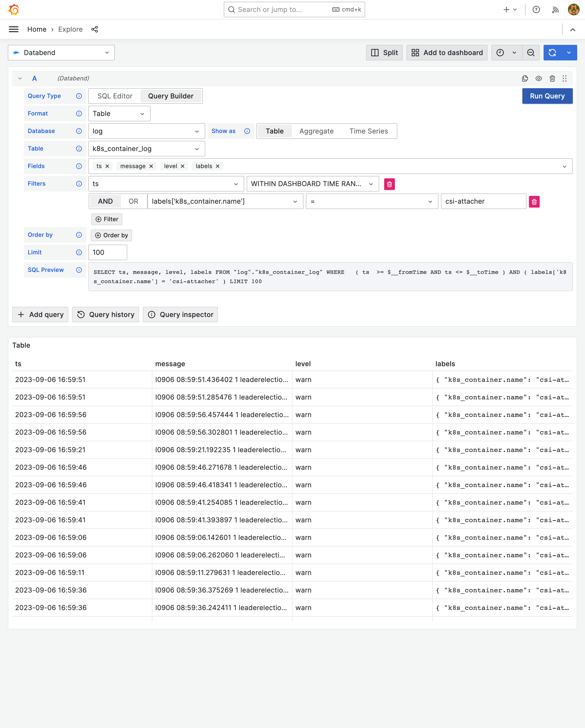The height and width of the screenshot is (728, 585).
Task: Click the Grafana logo
Action: coord(14,10)
